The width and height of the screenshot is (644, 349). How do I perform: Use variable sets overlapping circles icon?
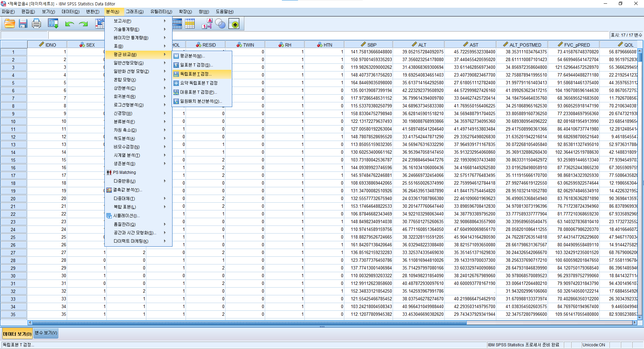tap(220, 24)
